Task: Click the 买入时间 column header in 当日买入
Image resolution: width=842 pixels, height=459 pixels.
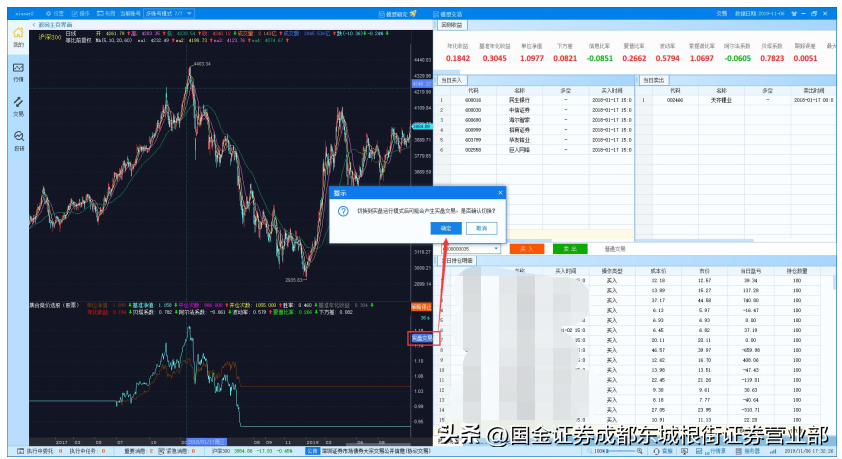Action: coord(611,91)
